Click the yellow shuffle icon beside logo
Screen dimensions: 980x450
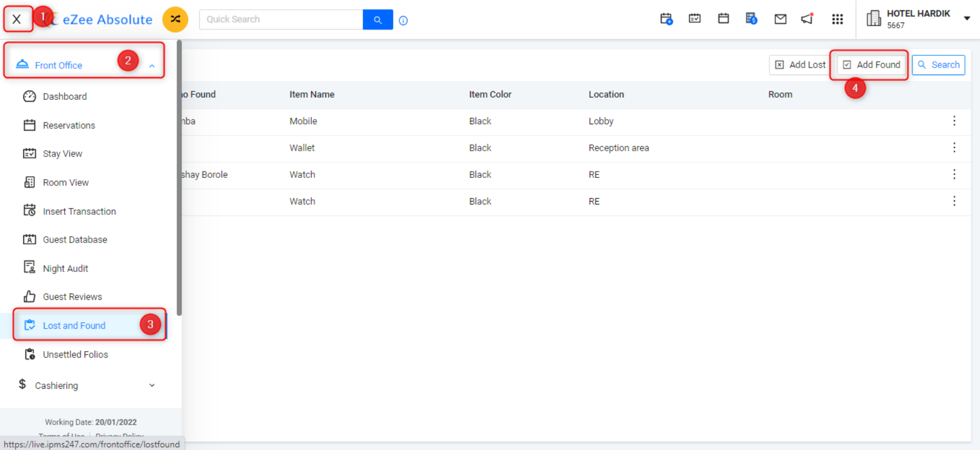[175, 20]
